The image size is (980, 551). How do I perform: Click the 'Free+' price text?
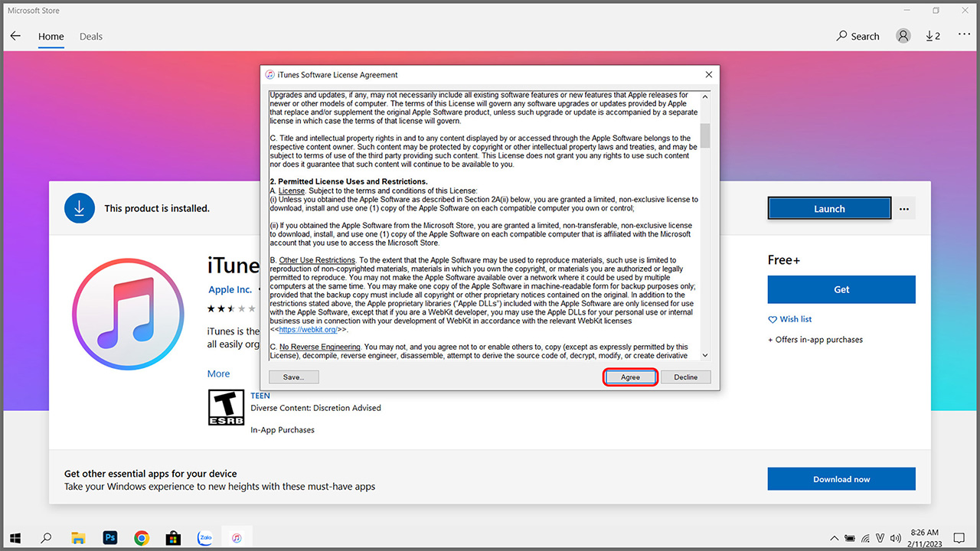coord(784,260)
